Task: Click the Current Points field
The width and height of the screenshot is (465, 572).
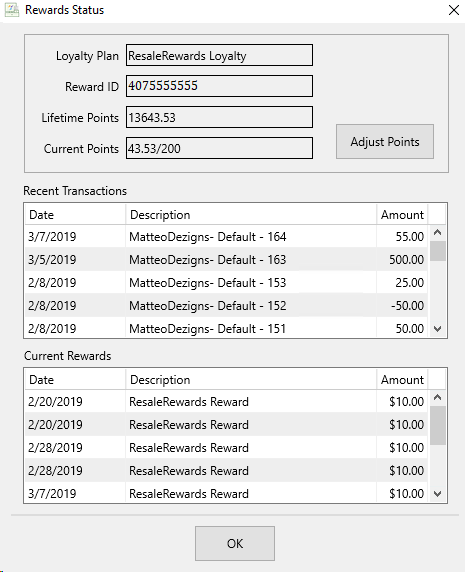Action: pyautogui.click(x=219, y=148)
